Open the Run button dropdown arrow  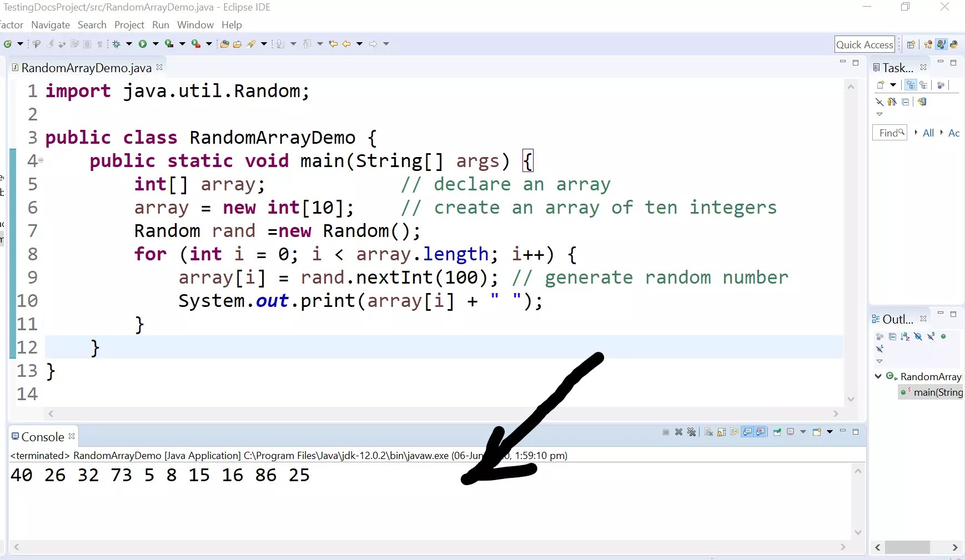(155, 44)
